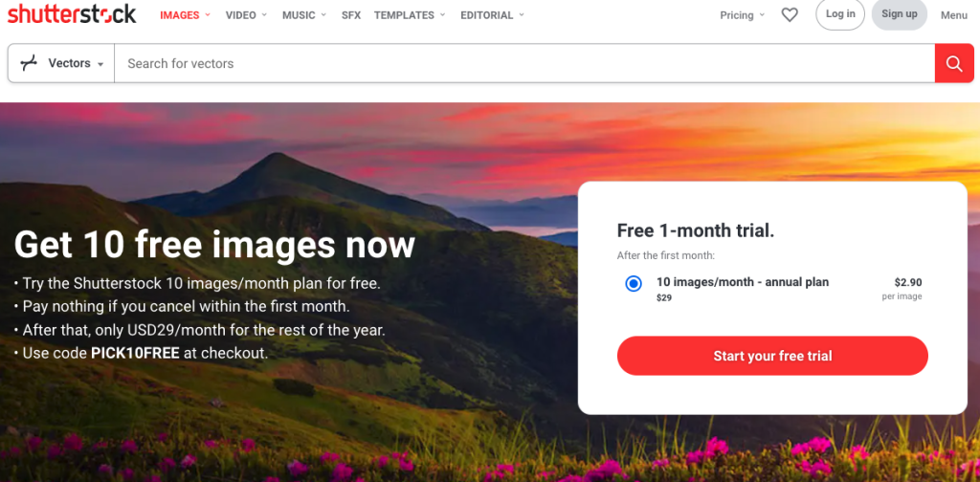Click the Log in button
Viewport: 980px width, 482px height.
click(840, 14)
